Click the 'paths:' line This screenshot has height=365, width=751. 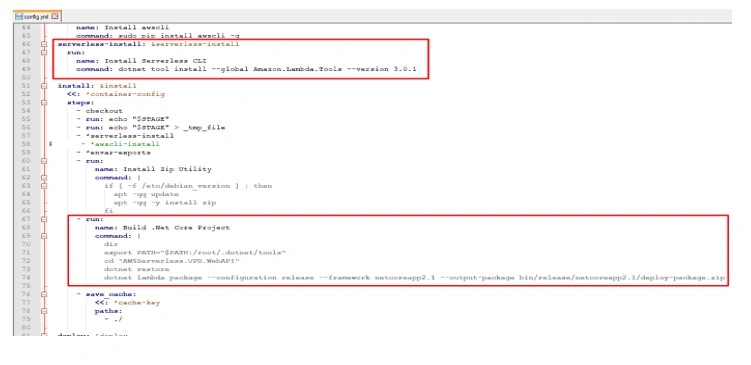108,311
